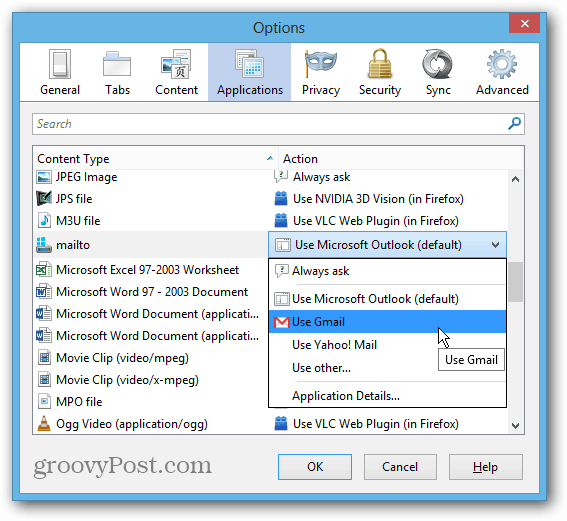
Task: Click the Excel worksheet icon
Action: pos(44,270)
